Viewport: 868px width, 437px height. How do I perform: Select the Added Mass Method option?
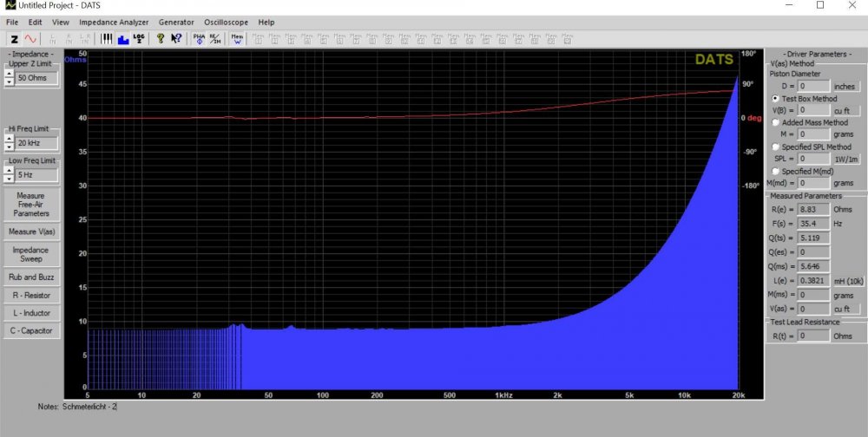[x=775, y=122]
